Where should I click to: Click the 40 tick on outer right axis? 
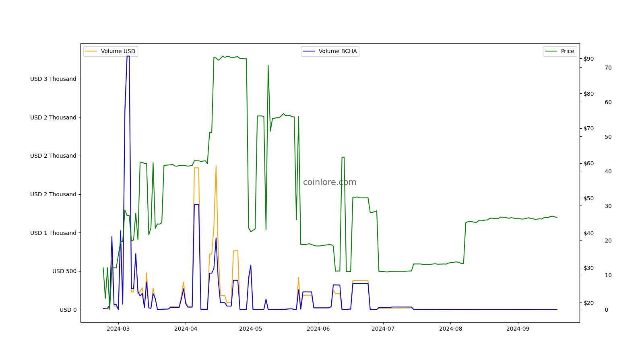[x=608, y=171]
